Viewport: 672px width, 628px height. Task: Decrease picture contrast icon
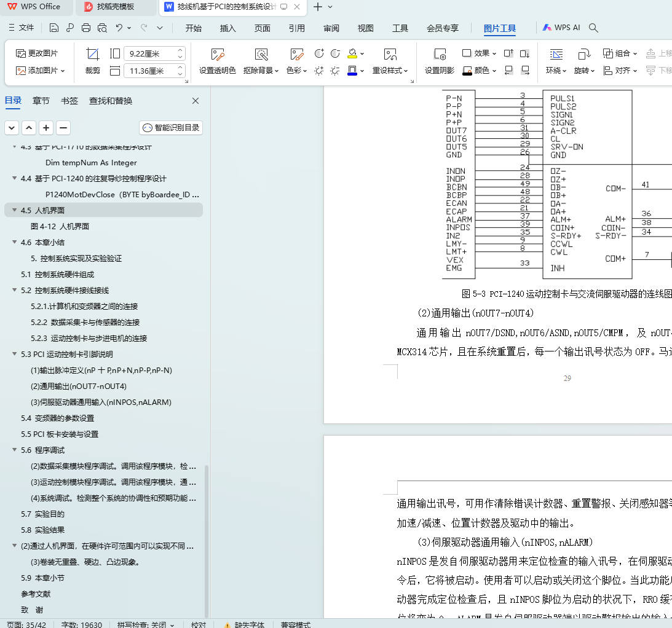point(335,53)
